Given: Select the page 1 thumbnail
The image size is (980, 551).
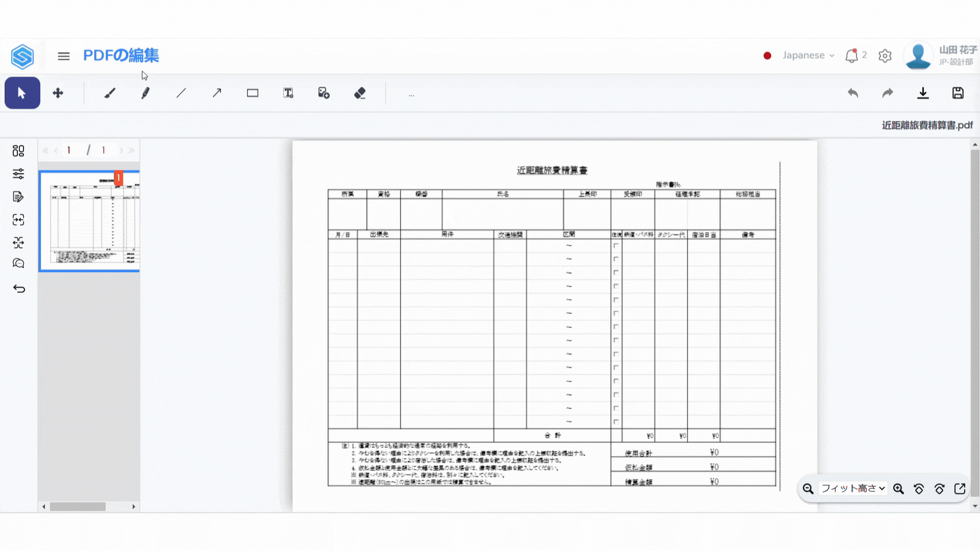Looking at the screenshot, I should (89, 221).
